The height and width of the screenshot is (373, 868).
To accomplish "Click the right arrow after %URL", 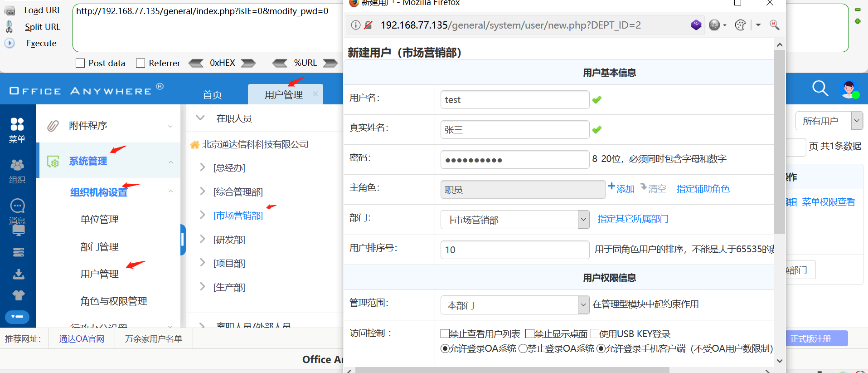I will (330, 63).
